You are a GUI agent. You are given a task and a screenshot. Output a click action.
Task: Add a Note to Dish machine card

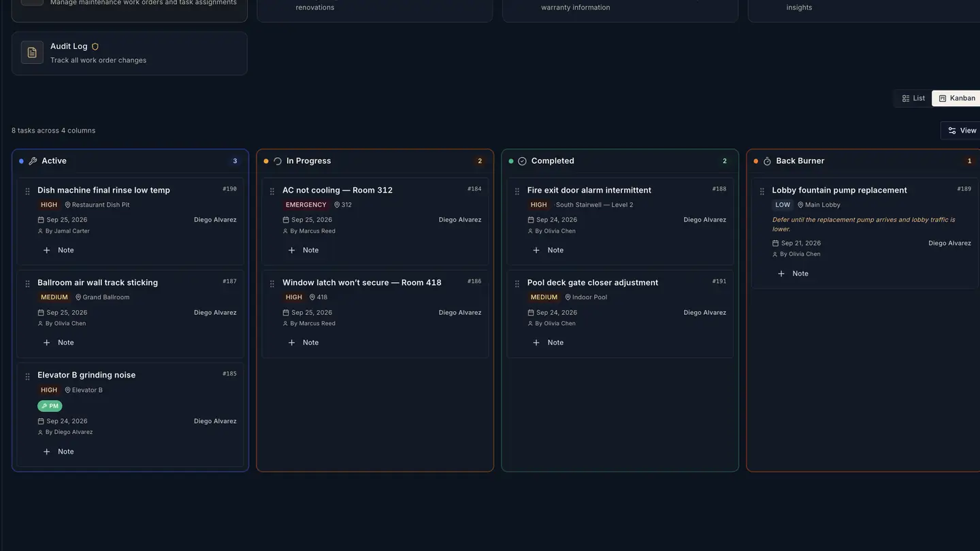[59, 250]
